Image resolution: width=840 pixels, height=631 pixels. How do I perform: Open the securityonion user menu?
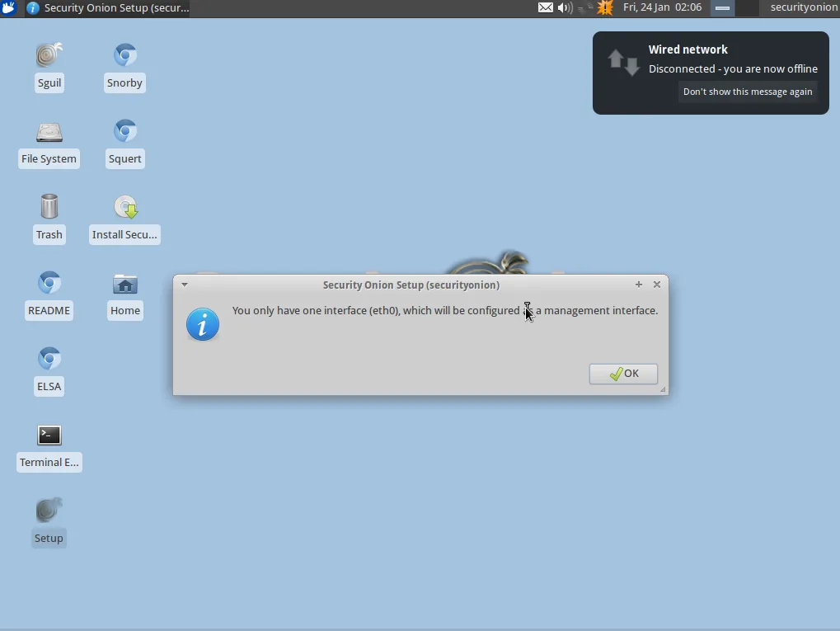804,7
